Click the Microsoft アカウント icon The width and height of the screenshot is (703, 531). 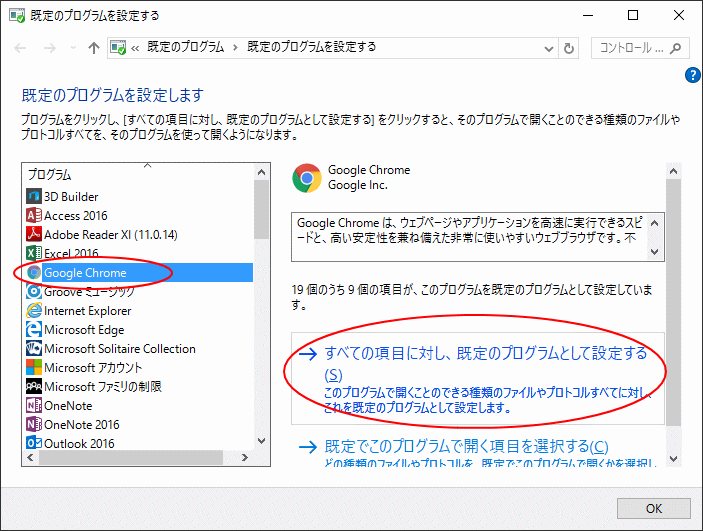pos(34,367)
